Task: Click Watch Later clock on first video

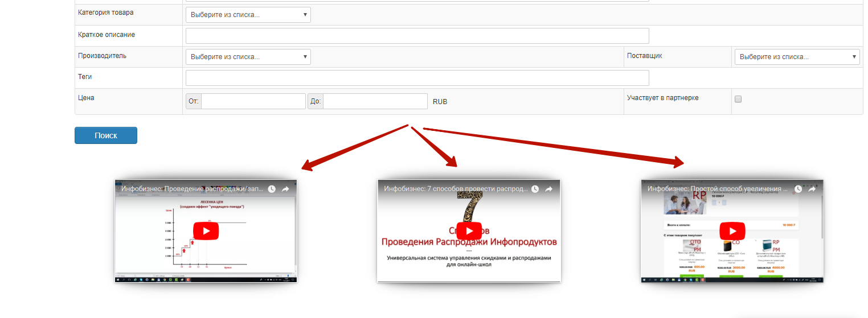Action: point(272,189)
